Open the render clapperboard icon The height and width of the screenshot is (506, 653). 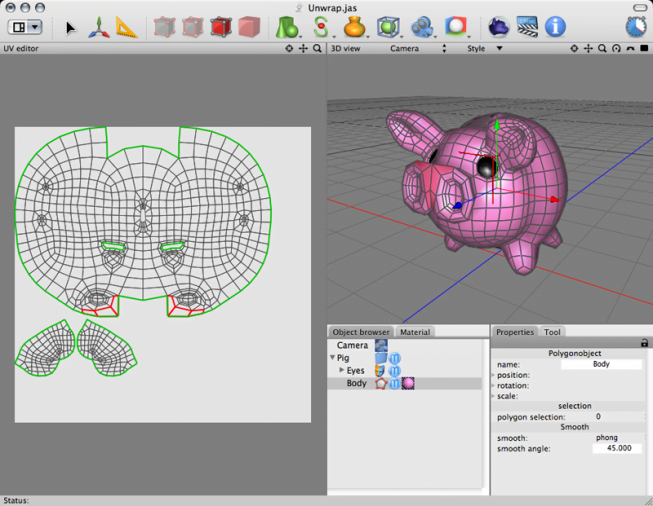[x=527, y=27]
